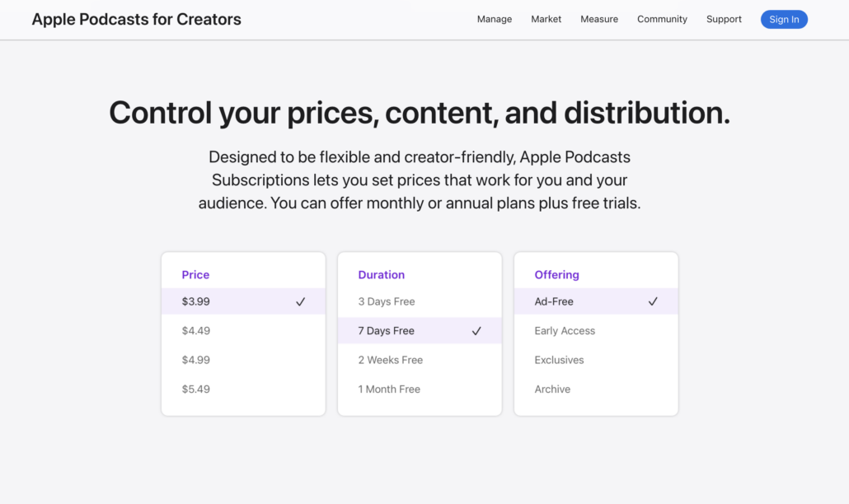Go to the Measure section
Image resolution: width=849 pixels, height=504 pixels.
[x=599, y=20]
